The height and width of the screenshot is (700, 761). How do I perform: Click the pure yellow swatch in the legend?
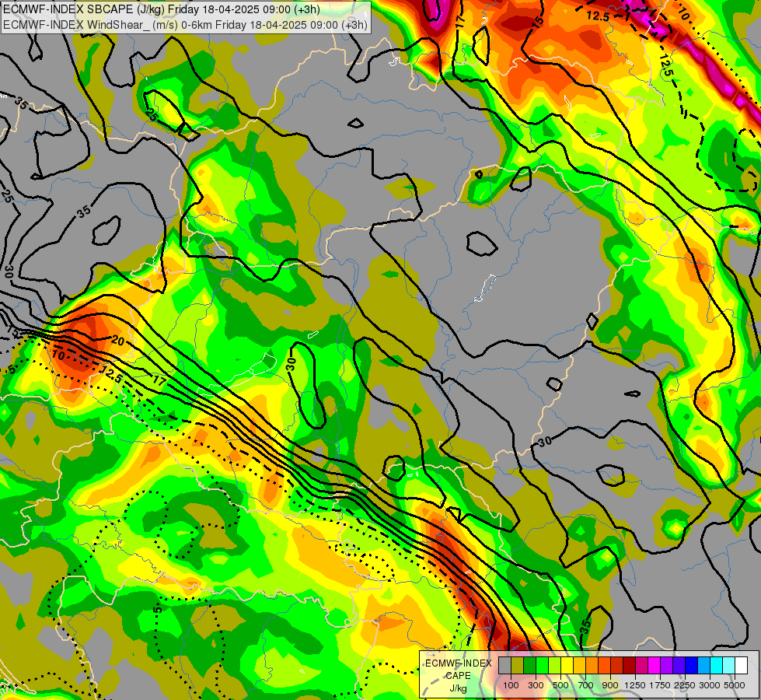point(567,665)
